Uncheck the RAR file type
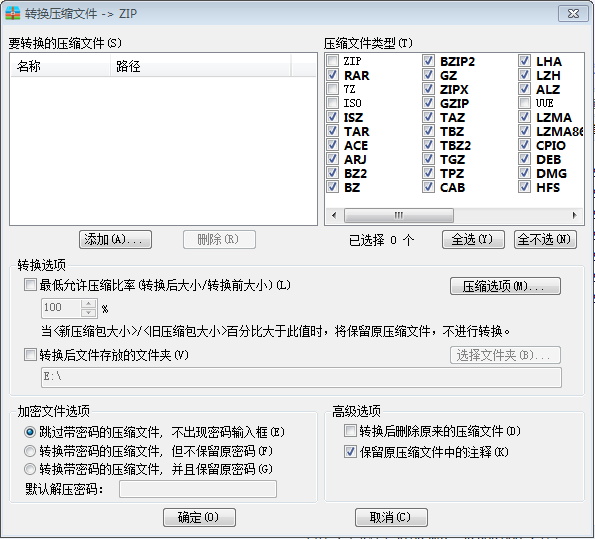595x539 pixels. (333, 75)
